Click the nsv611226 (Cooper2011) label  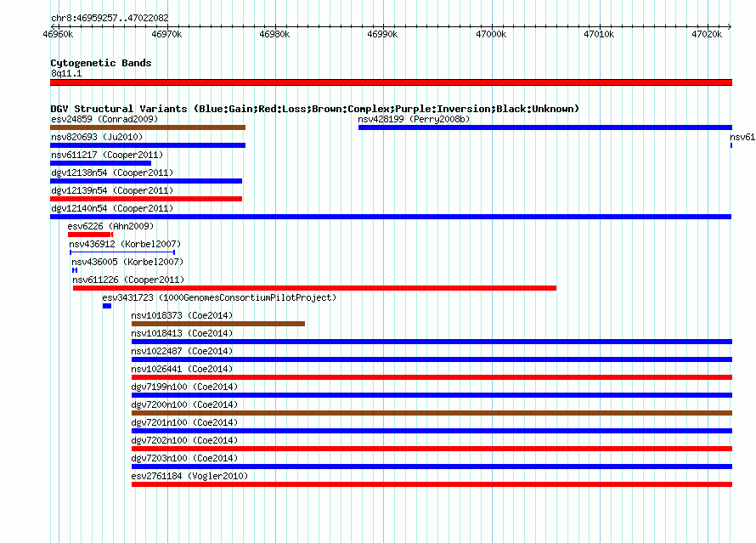[129, 280]
